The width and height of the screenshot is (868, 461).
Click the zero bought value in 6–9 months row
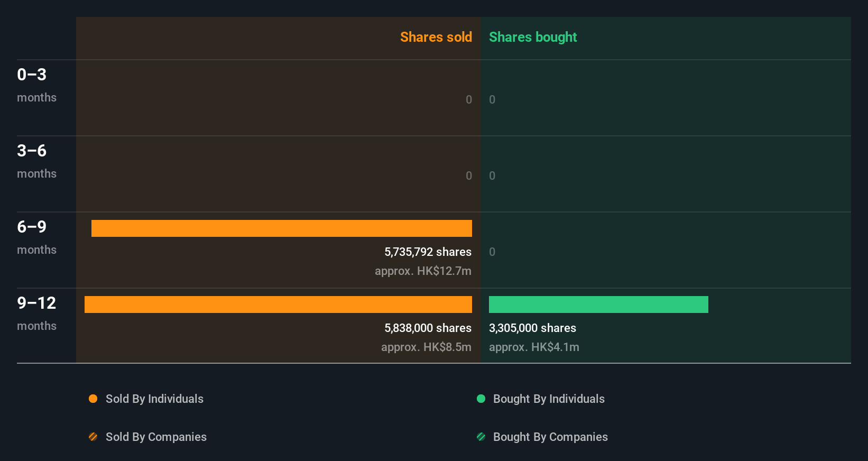(x=492, y=252)
